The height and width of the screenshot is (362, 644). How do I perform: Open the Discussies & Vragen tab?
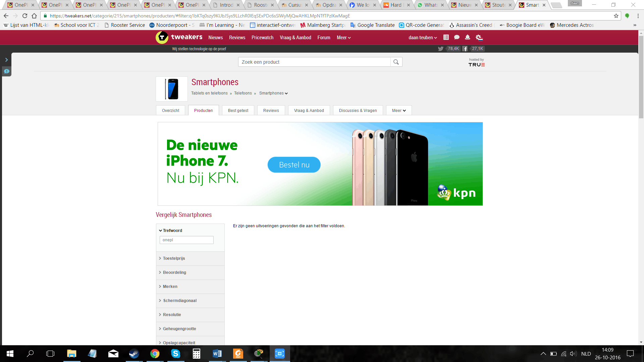click(358, 110)
